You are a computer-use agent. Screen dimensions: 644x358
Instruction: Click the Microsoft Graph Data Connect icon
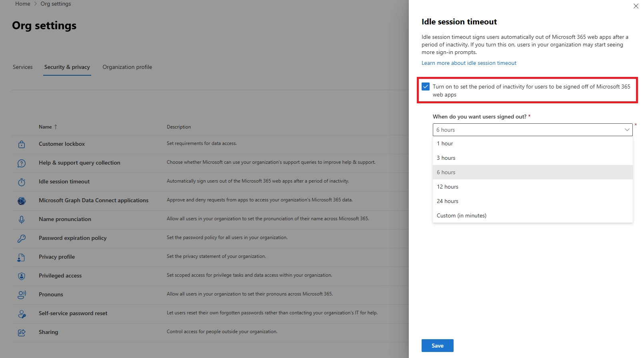pyautogui.click(x=22, y=201)
